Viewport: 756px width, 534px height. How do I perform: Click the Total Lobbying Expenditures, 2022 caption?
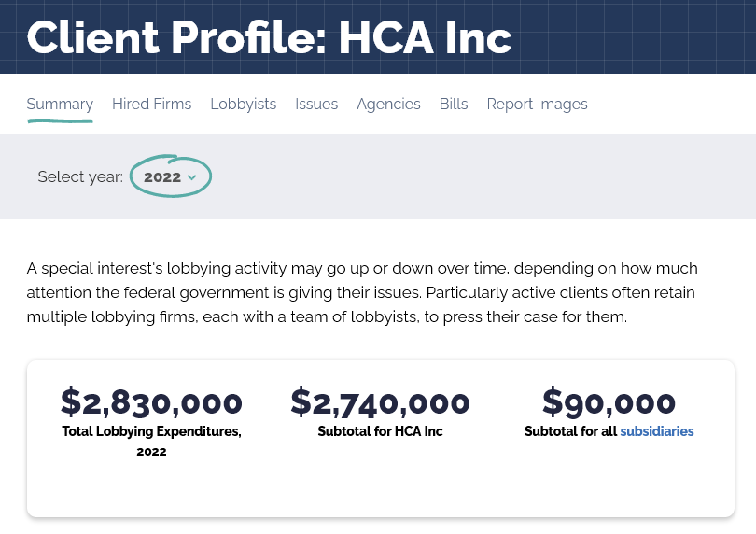point(151,441)
